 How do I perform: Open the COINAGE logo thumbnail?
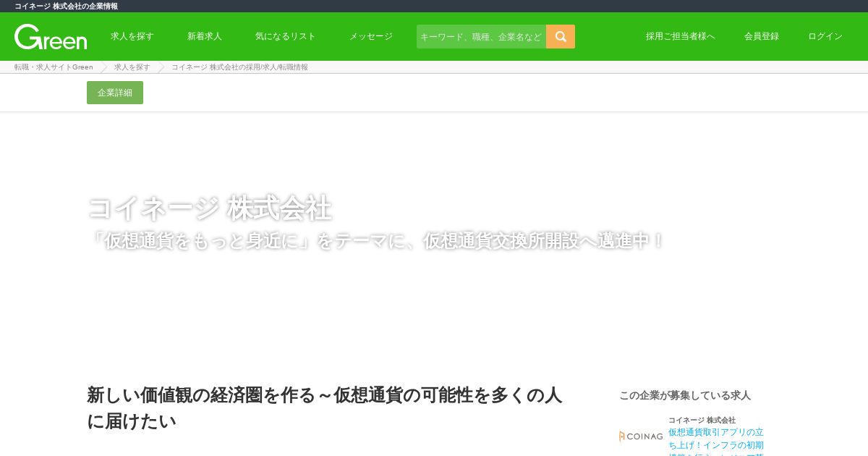click(641, 436)
